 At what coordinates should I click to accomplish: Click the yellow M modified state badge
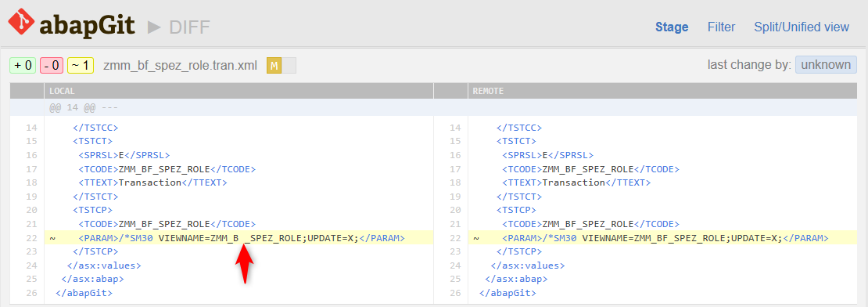click(274, 66)
